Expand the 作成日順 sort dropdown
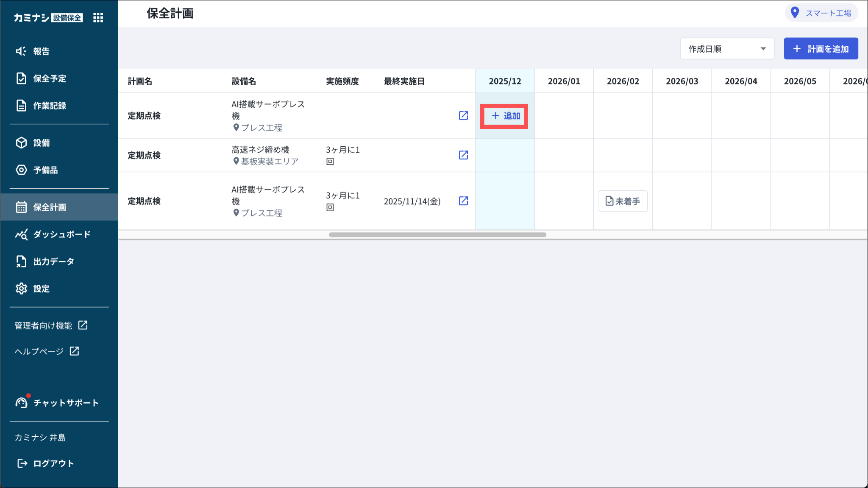Viewport: 868px width, 488px height. [x=727, y=49]
